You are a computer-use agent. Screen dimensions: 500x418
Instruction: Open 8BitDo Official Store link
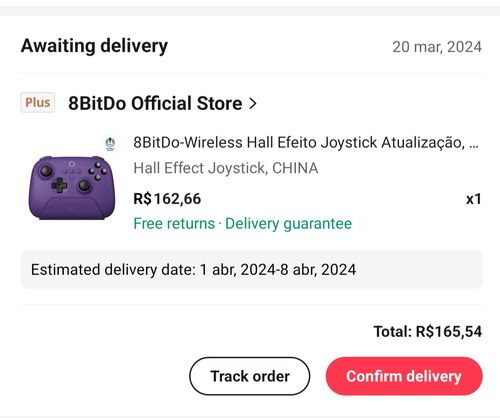pos(155,103)
